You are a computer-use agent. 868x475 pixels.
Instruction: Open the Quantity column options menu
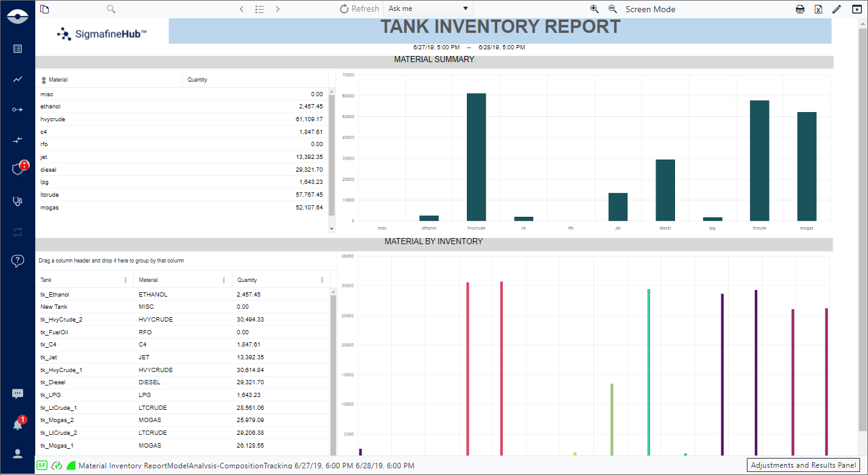tap(322, 280)
